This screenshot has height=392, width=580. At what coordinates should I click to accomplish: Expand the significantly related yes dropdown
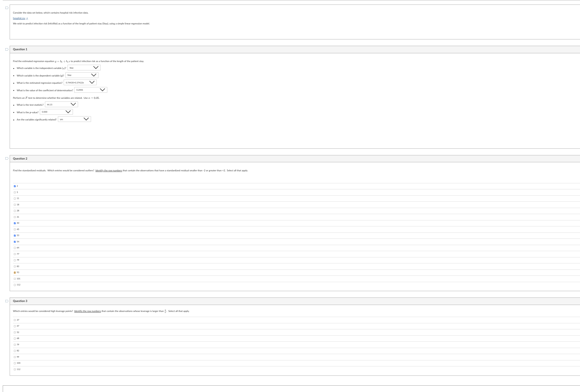point(74,119)
